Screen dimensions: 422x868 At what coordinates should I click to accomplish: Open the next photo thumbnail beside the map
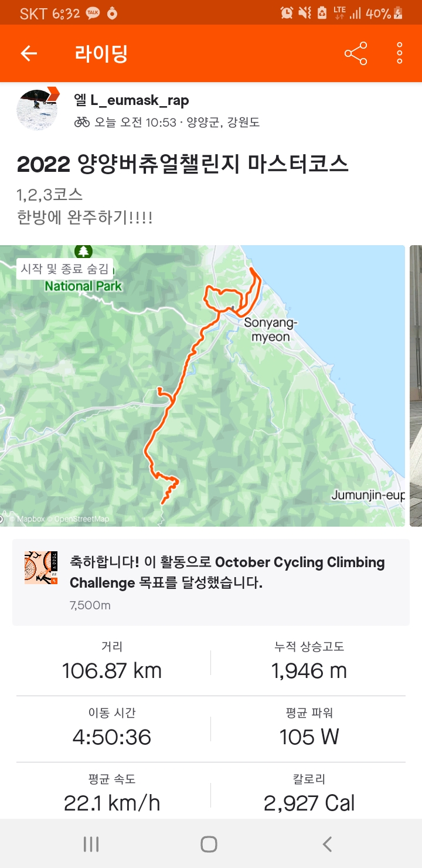(x=416, y=386)
